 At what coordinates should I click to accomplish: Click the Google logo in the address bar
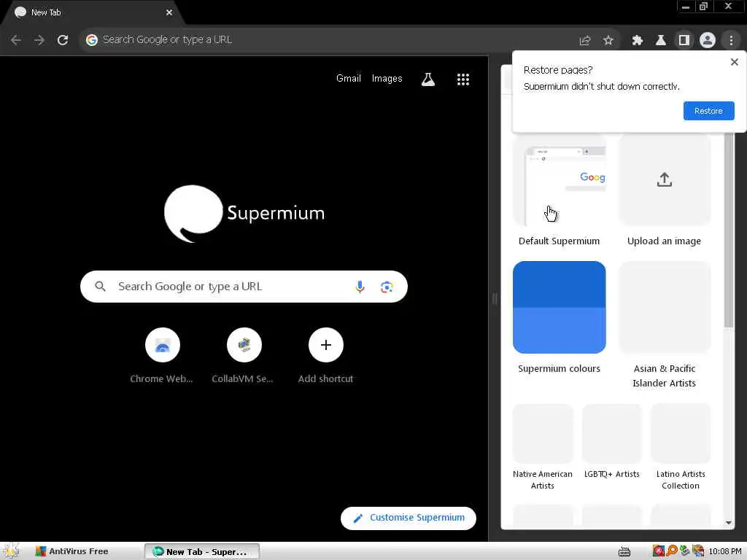[x=92, y=40]
